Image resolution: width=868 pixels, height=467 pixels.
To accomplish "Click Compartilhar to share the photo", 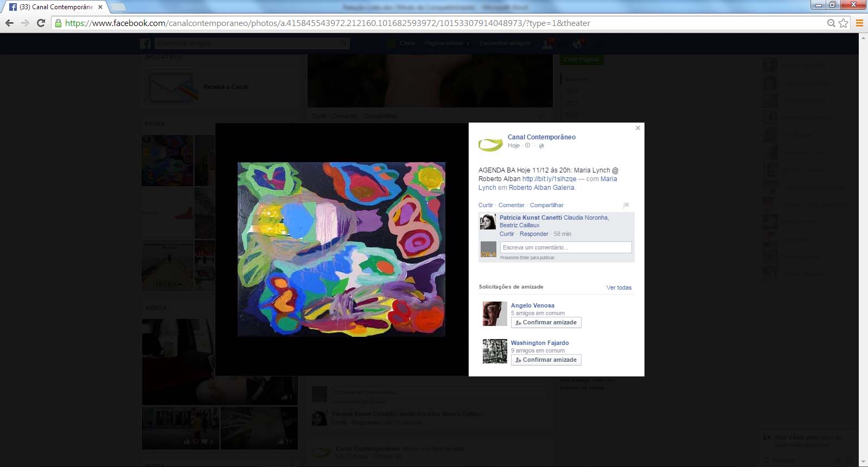I will (x=547, y=205).
